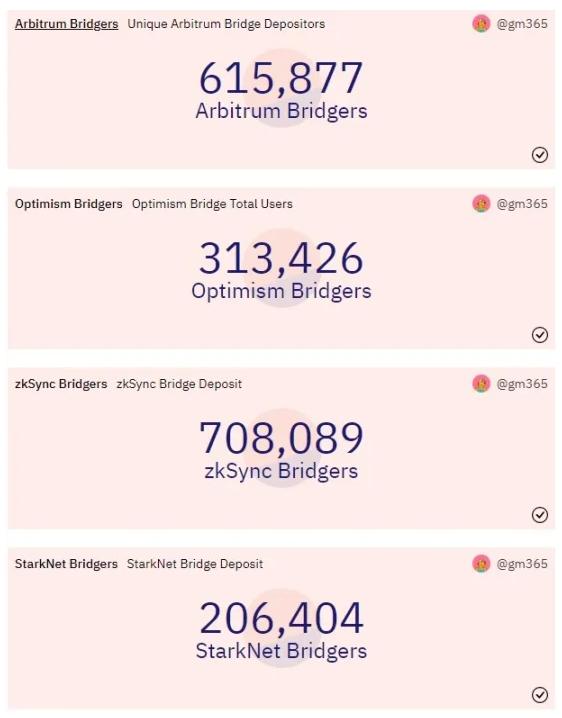Open @gm365 profile from Optimism card
The width and height of the screenshot is (562, 718).
[x=522, y=204]
